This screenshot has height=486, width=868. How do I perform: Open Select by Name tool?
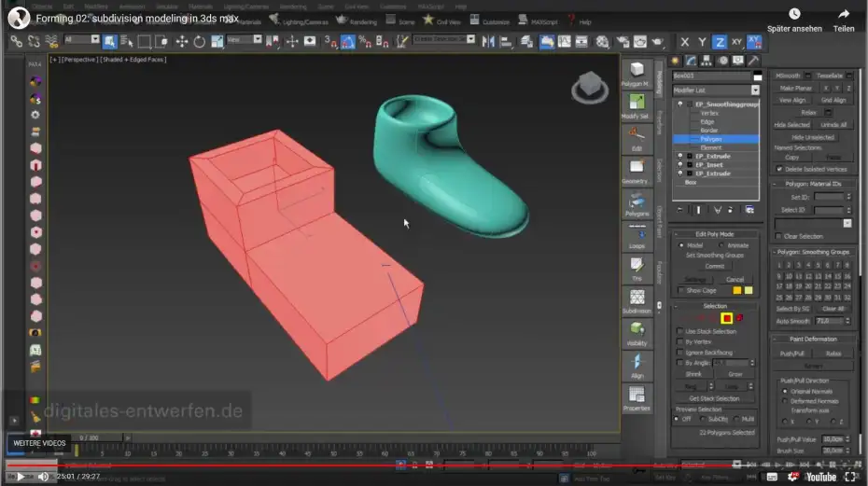pos(127,42)
